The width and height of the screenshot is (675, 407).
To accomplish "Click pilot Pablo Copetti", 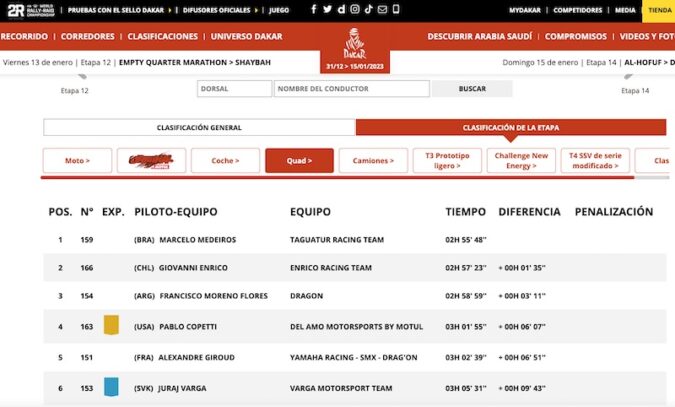I will click(x=188, y=327).
